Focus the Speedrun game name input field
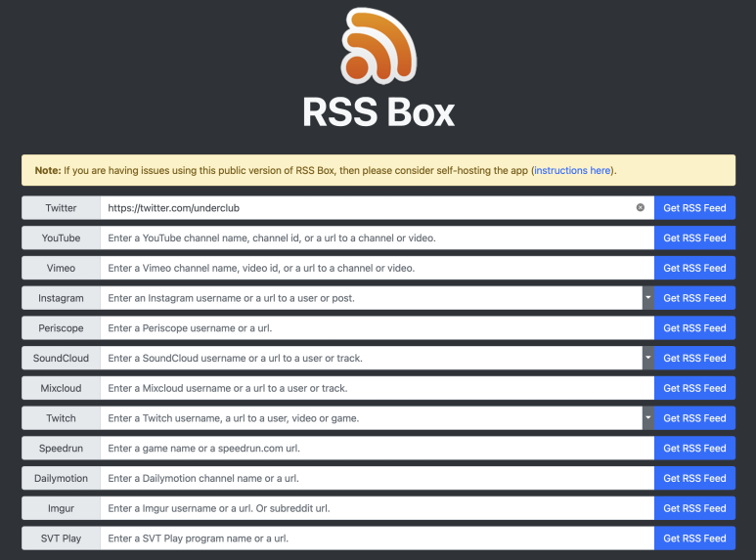Image resolution: width=756 pixels, height=560 pixels. 378,449
